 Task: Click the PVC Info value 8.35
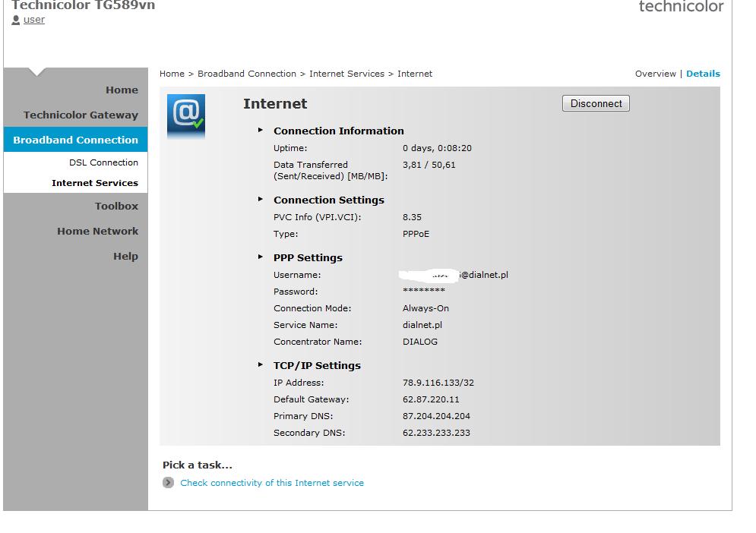tap(413, 217)
